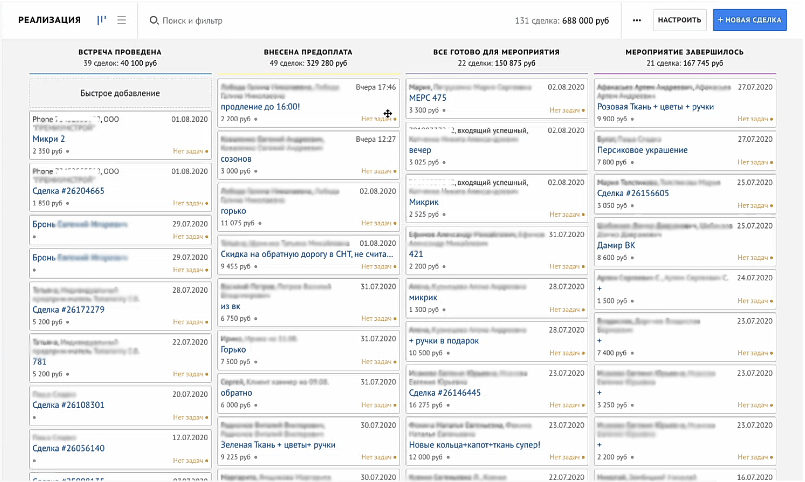Click the search magnifier icon

(x=154, y=21)
